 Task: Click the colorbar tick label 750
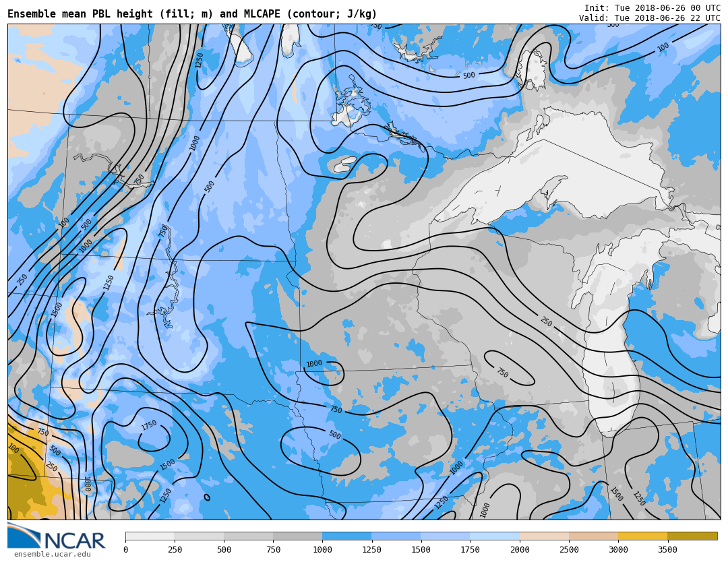(273, 550)
